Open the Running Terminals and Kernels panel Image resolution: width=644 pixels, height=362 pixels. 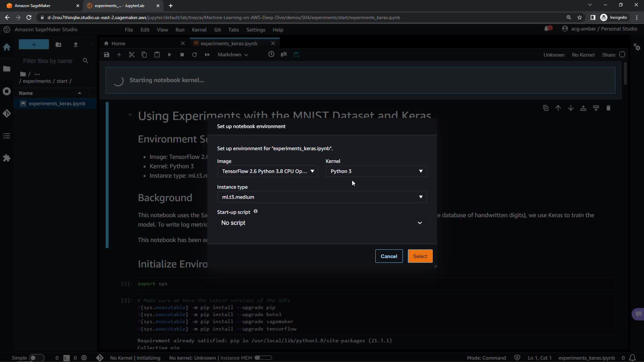pyautogui.click(x=7, y=92)
